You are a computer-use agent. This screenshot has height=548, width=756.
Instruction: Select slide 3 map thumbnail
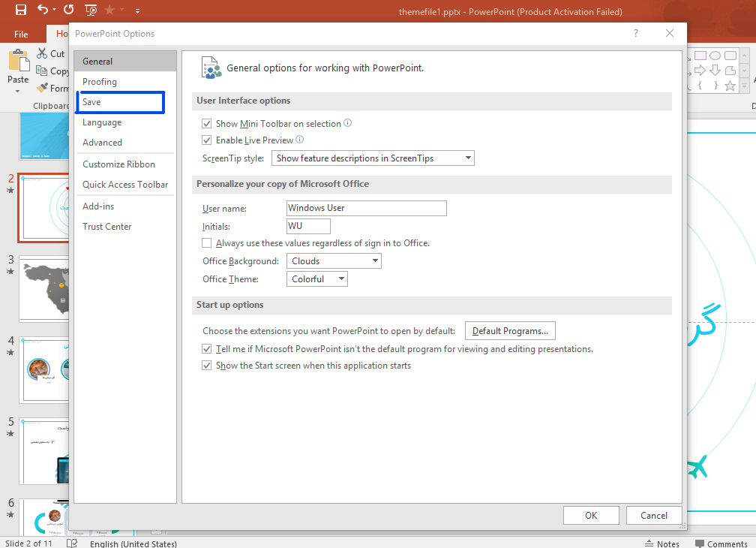click(44, 289)
